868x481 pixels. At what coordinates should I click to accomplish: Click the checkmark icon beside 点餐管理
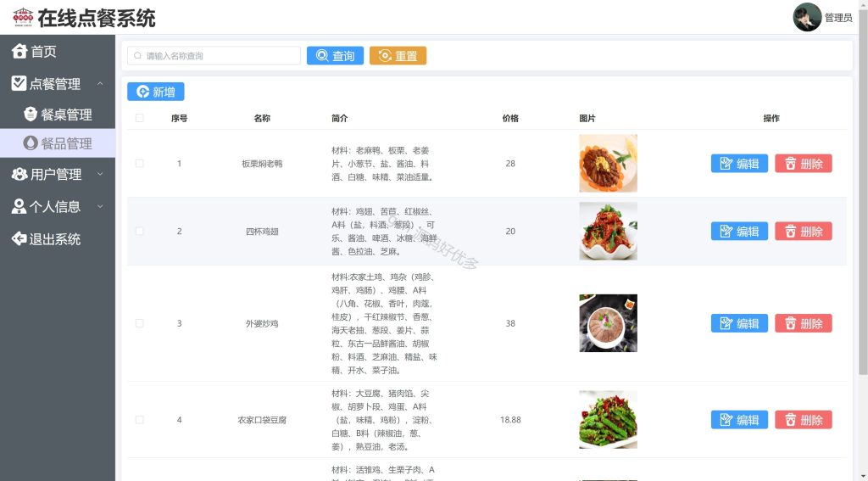pos(19,84)
